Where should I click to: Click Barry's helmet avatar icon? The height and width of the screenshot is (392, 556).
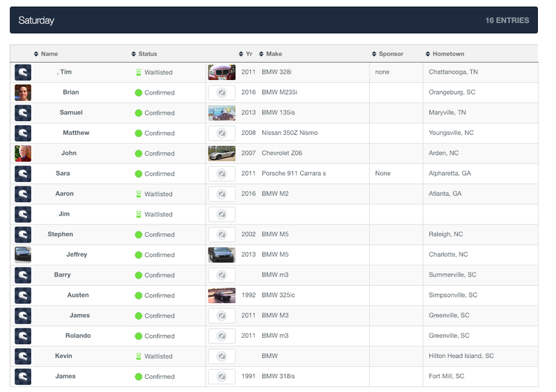click(23, 275)
